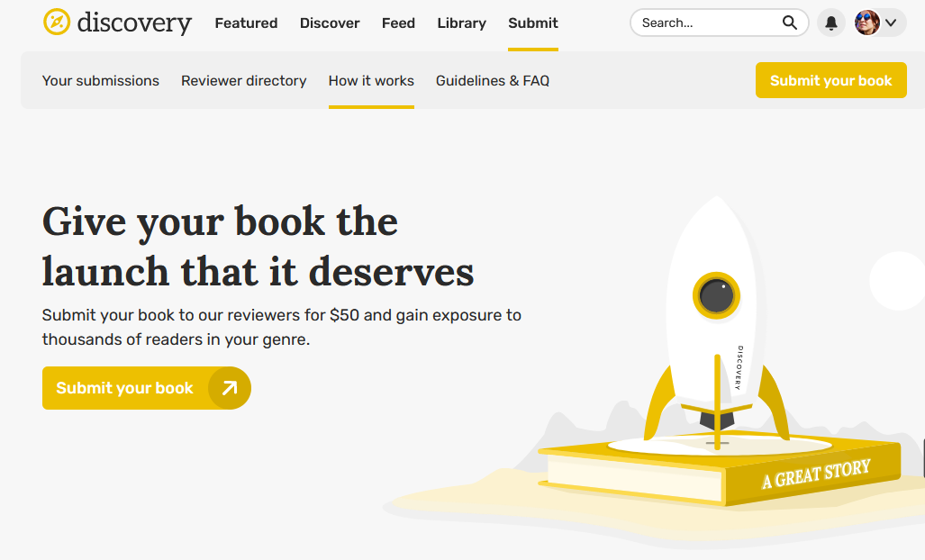Open the user dropdown next to the avatar
925x560 pixels.
click(x=891, y=23)
